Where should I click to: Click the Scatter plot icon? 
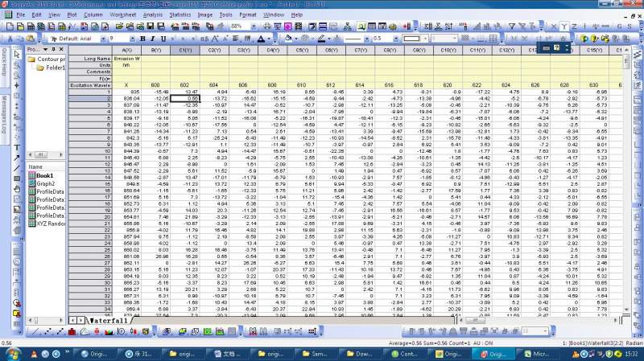(x=47, y=331)
